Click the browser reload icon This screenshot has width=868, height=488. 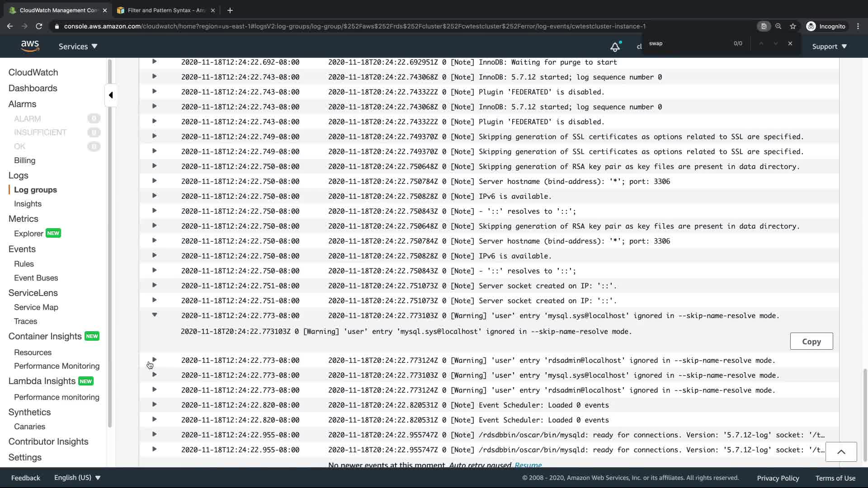[x=39, y=26]
